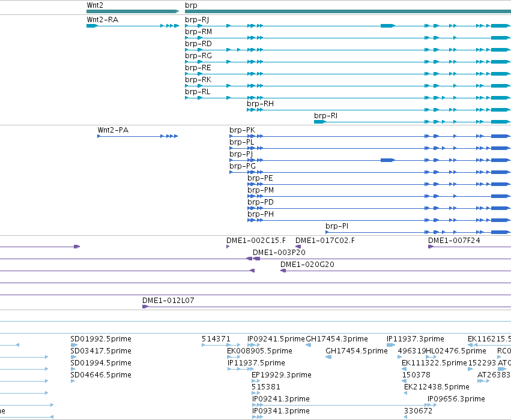Select the brp gene label

191,5
